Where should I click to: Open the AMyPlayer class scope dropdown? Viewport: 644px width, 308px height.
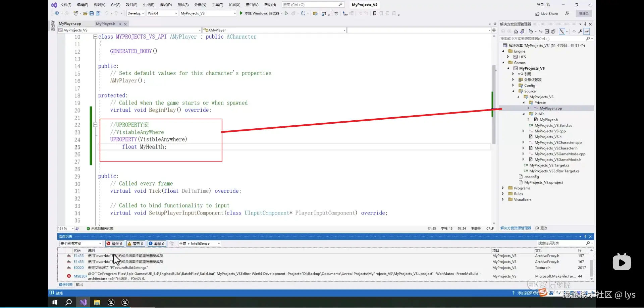[x=274, y=30]
